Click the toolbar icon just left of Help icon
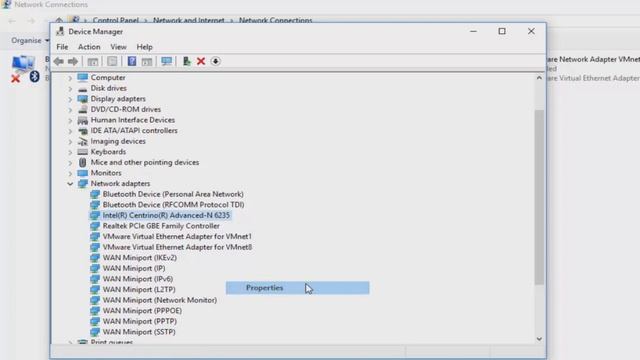This screenshot has width=640, height=360. [x=112, y=61]
